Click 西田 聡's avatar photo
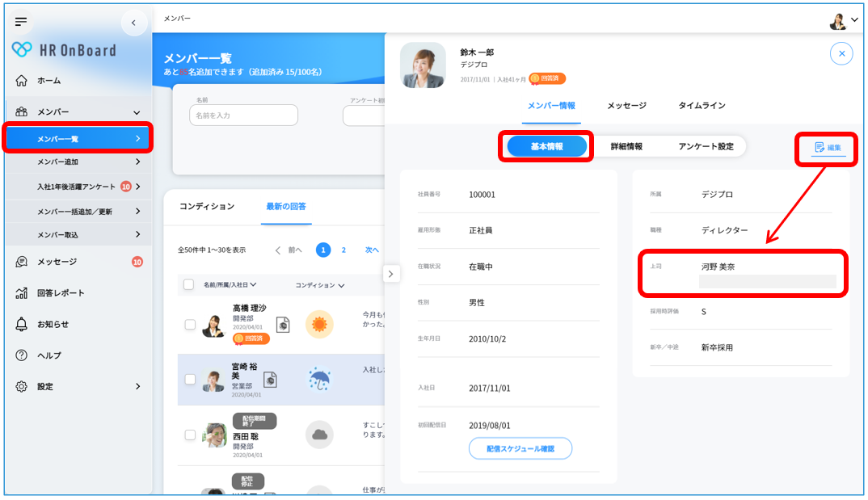The height and width of the screenshot is (500, 868). [214, 435]
